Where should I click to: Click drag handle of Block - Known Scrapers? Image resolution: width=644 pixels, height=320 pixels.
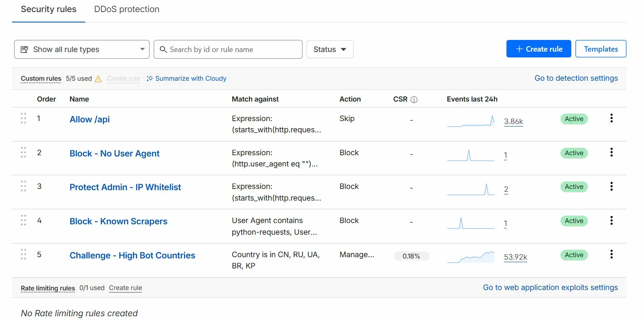point(23,221)
